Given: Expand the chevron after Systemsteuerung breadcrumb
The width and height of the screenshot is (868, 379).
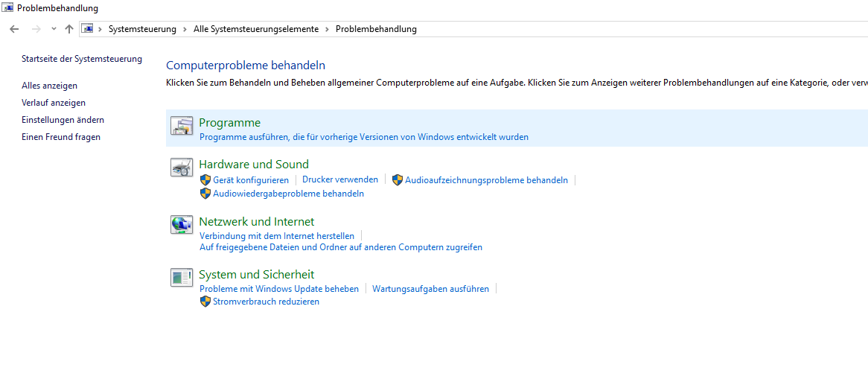Looking at the screenshot, I should (x=185, y=29).
